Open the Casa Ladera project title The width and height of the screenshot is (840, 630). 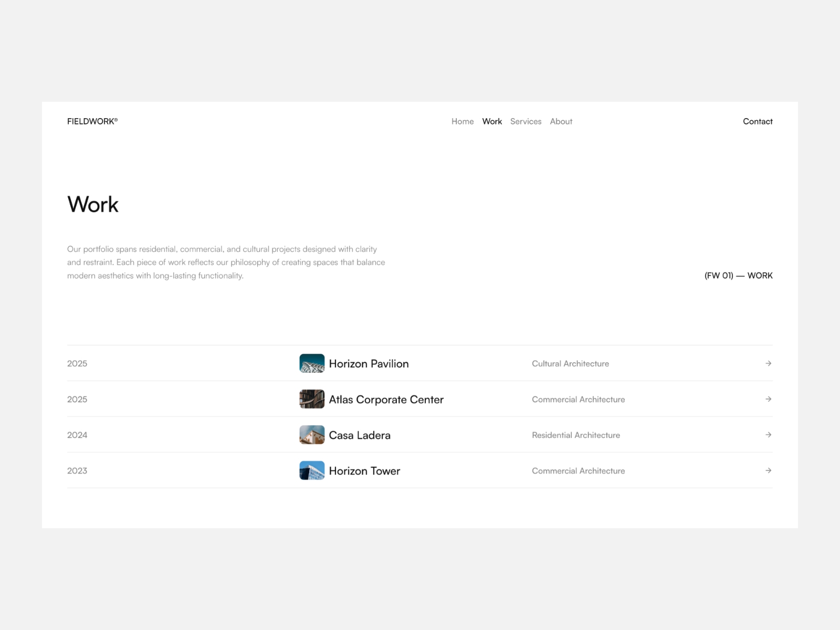[x=359, y=435]
